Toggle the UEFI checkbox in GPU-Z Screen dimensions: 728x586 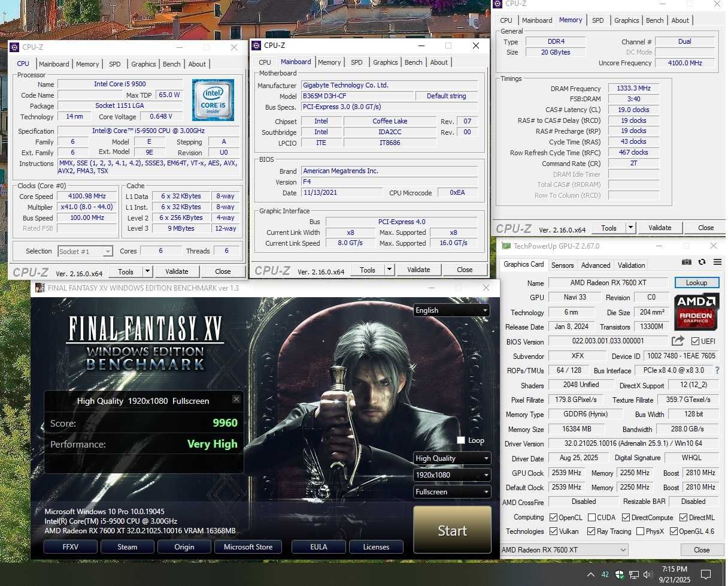695,341
